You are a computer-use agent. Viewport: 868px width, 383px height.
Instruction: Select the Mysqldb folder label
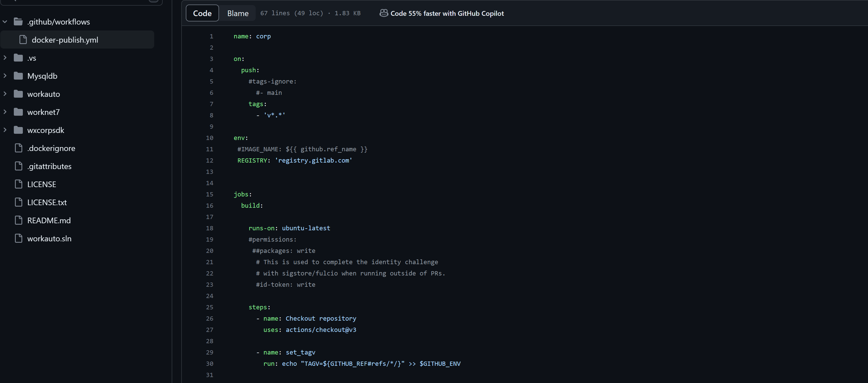[43, 76]
